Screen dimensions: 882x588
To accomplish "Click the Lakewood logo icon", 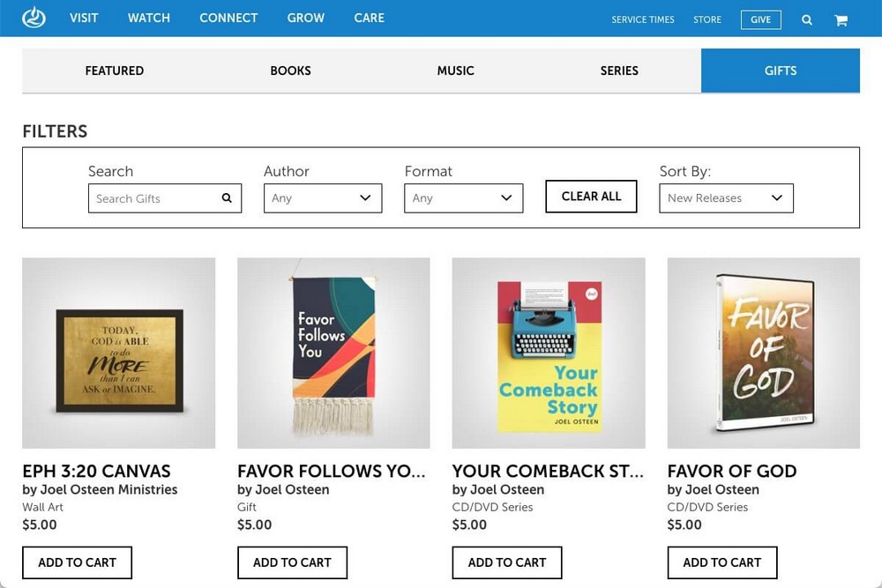I will point(34,18).
